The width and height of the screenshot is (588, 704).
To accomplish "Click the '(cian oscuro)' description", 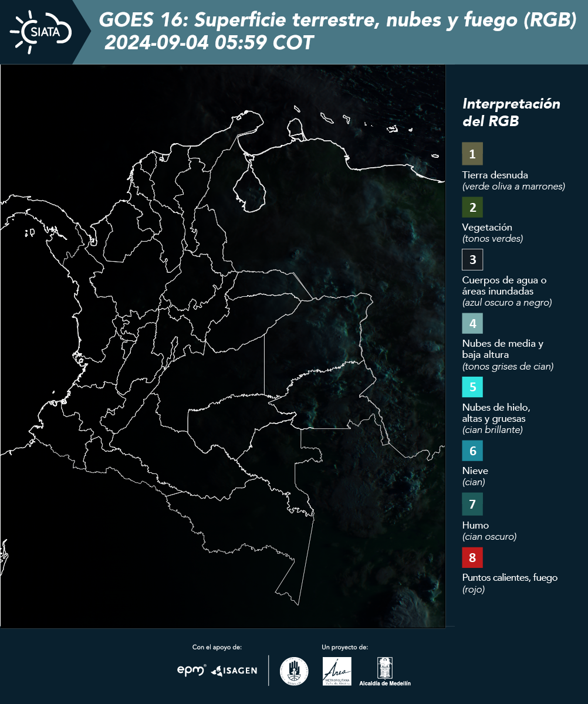I will coord(489,537).
